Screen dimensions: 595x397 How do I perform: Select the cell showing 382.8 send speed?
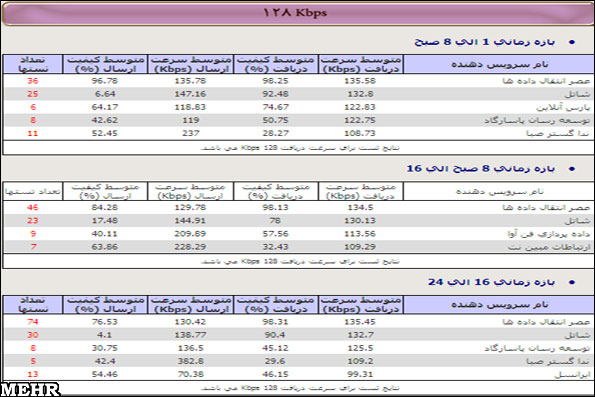[190, 361]
